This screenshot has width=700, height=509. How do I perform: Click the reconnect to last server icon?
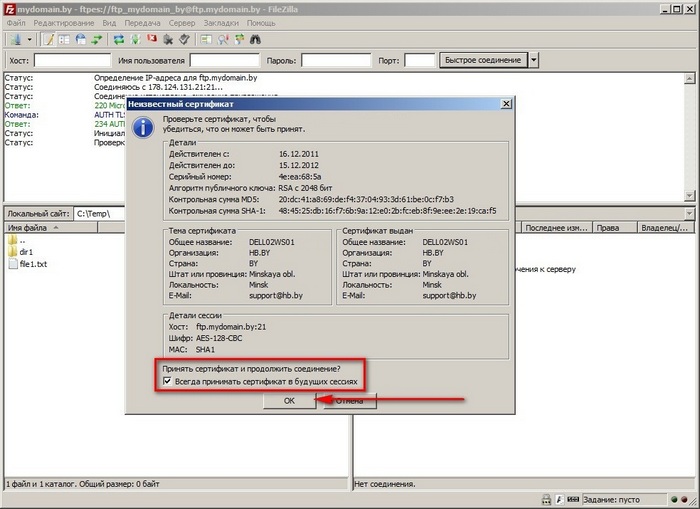tap(184, 40)
